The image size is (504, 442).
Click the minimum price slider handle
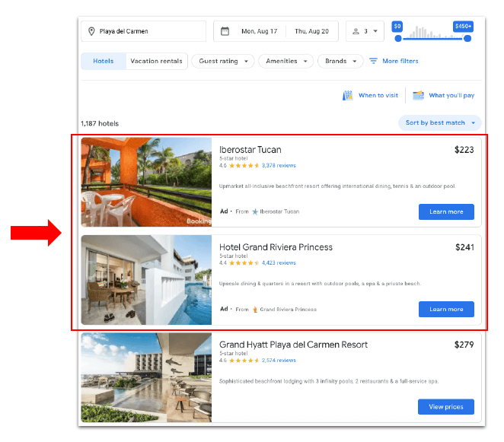(x=398, y=39)
